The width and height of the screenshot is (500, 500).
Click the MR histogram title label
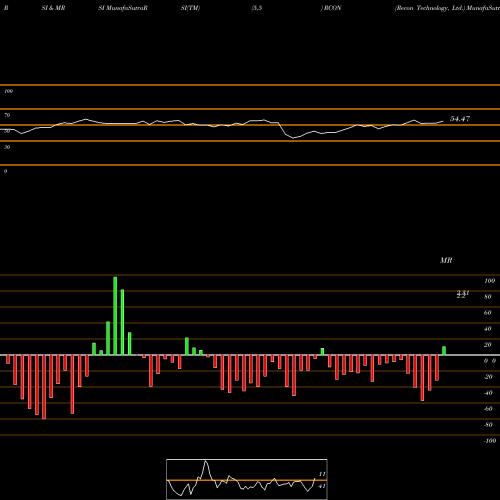pyautogui.click(x=446, y=260)
